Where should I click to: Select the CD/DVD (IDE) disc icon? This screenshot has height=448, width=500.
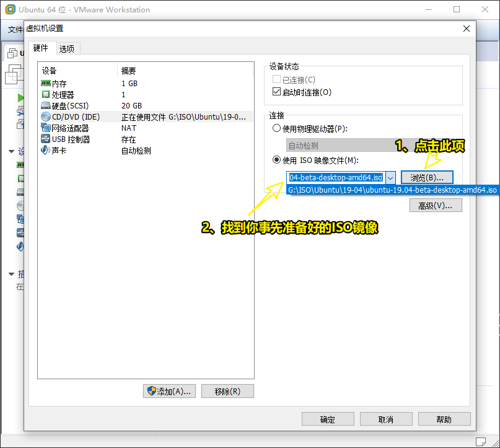pos(46,116)
